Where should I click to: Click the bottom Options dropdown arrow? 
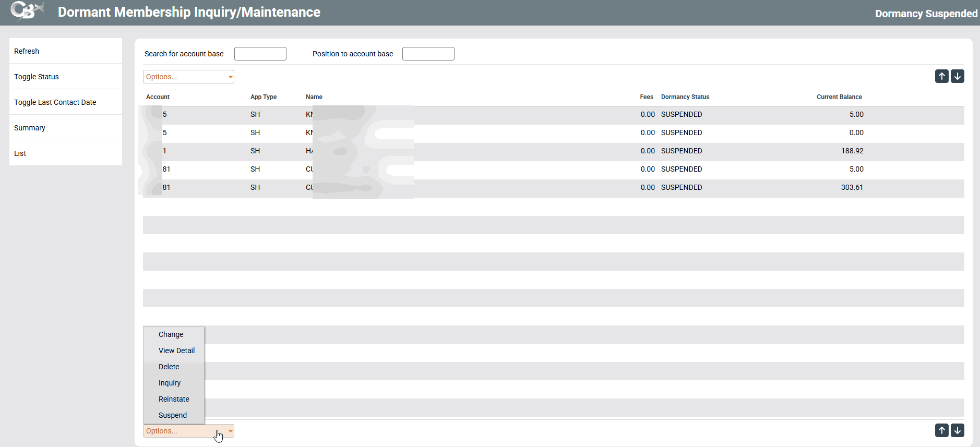pos(230,431)
